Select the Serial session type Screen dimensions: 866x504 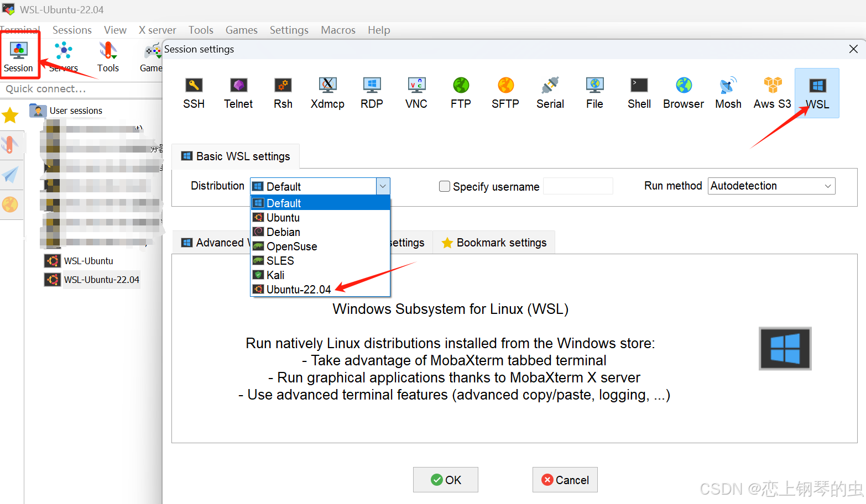[x=549, y=92]
